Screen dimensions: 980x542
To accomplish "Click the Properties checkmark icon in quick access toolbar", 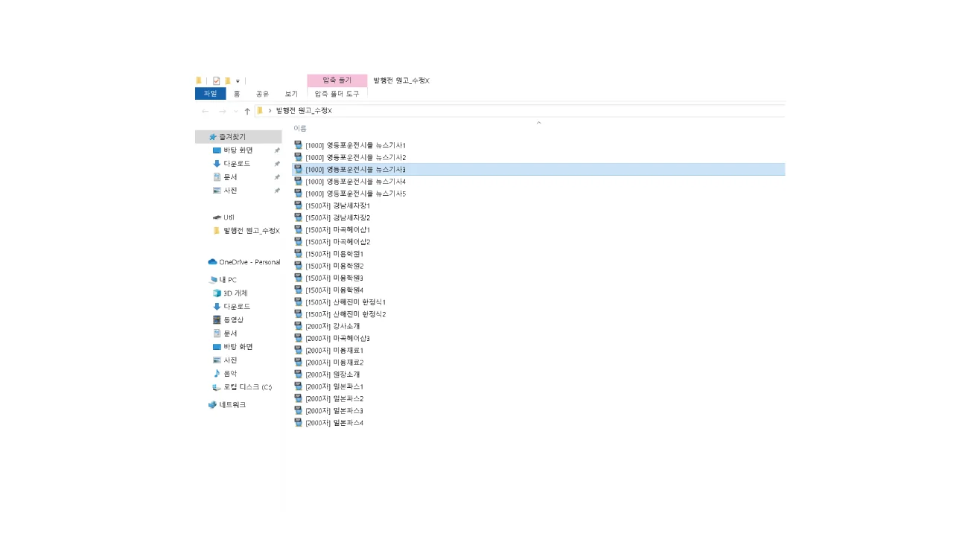I will 216,80.
